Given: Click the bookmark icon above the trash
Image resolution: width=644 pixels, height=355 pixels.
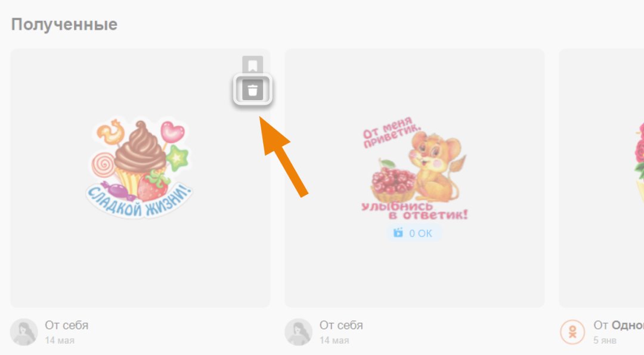Looking at the screenshot, I should [253, 65].
